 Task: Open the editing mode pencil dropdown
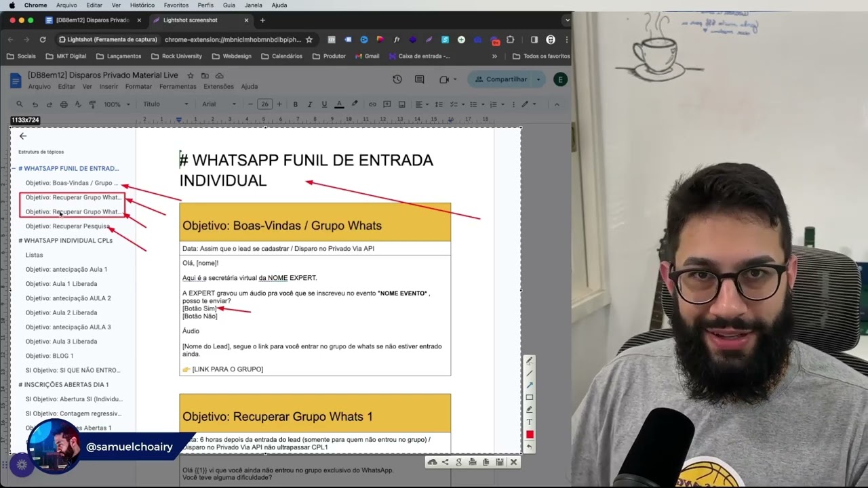coord(528,104)
